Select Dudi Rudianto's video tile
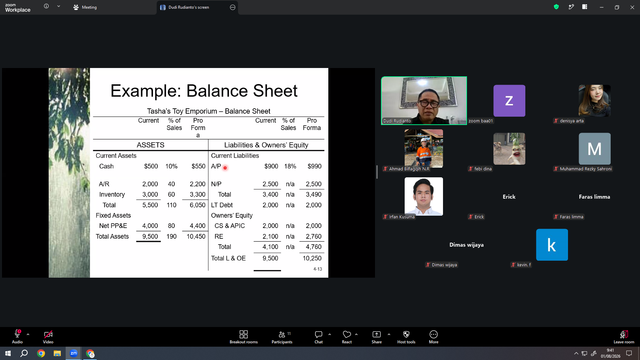640x360 pixels. [424, 100]
